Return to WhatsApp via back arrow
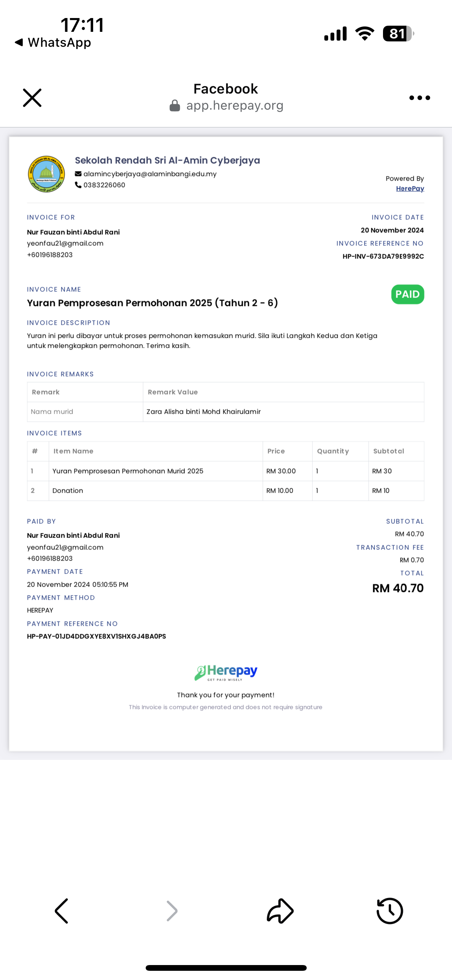452x980 pixels. click(53, 42)
